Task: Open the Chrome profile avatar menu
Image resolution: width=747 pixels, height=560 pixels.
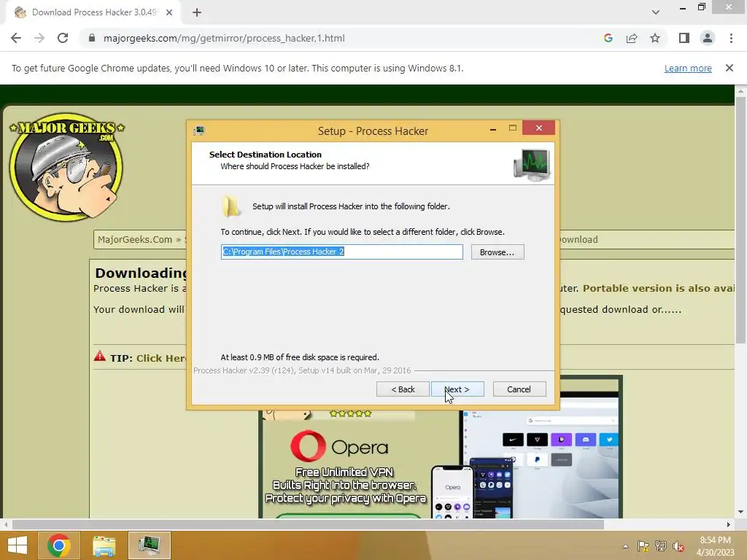Action: [708, 38]
